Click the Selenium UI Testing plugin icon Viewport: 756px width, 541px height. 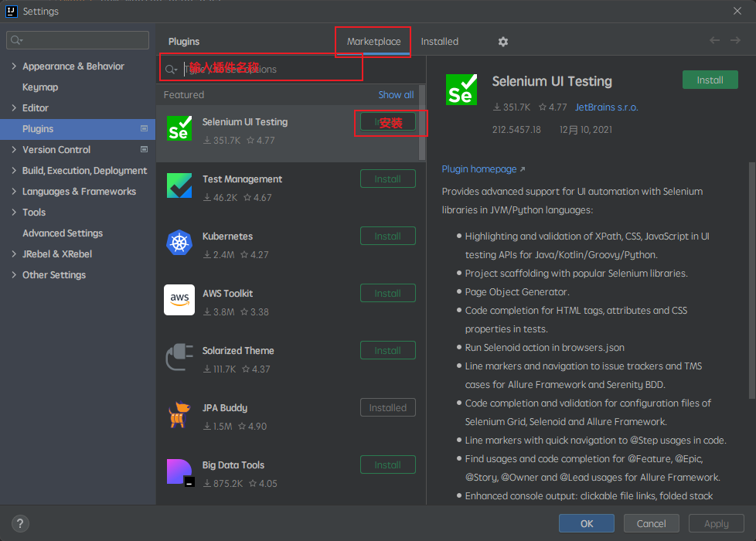point(179,128)
